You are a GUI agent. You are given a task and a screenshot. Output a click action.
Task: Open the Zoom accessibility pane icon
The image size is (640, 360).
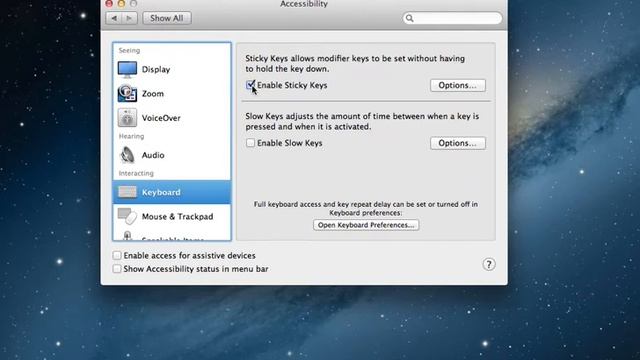[127, 93]
